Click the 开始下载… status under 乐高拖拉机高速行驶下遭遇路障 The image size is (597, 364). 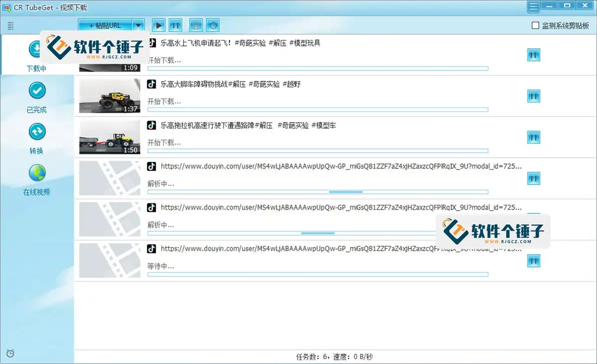[164, 143]
